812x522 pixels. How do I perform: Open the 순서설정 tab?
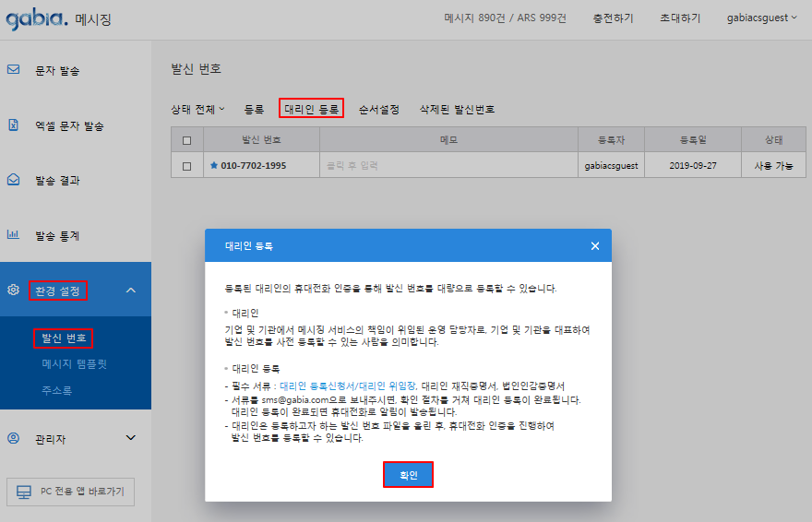pos(378,109)
